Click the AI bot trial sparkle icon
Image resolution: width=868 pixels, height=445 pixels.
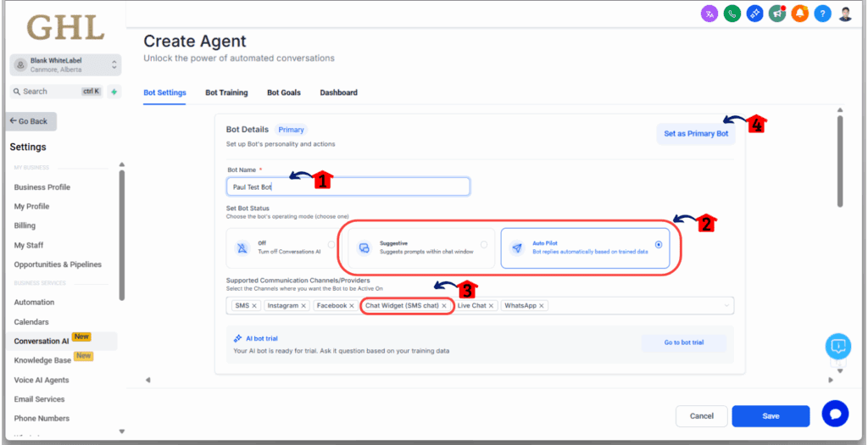tap(237, 338)
